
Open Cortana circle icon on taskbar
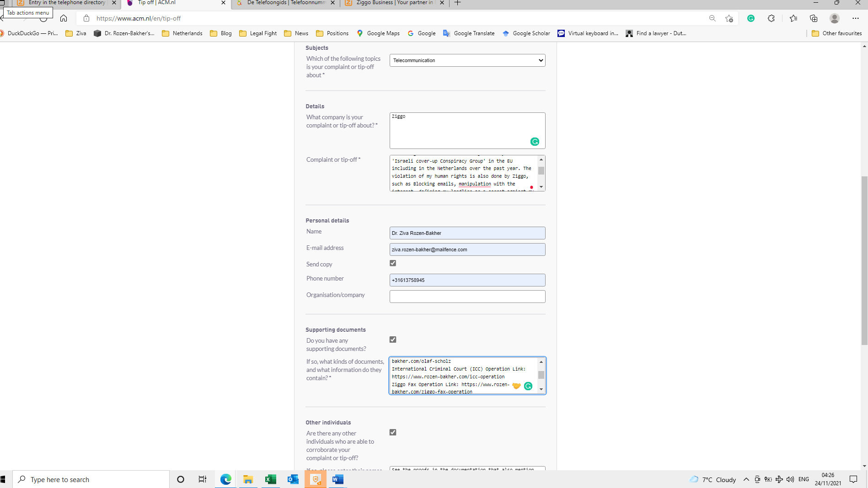click(181, 479)
